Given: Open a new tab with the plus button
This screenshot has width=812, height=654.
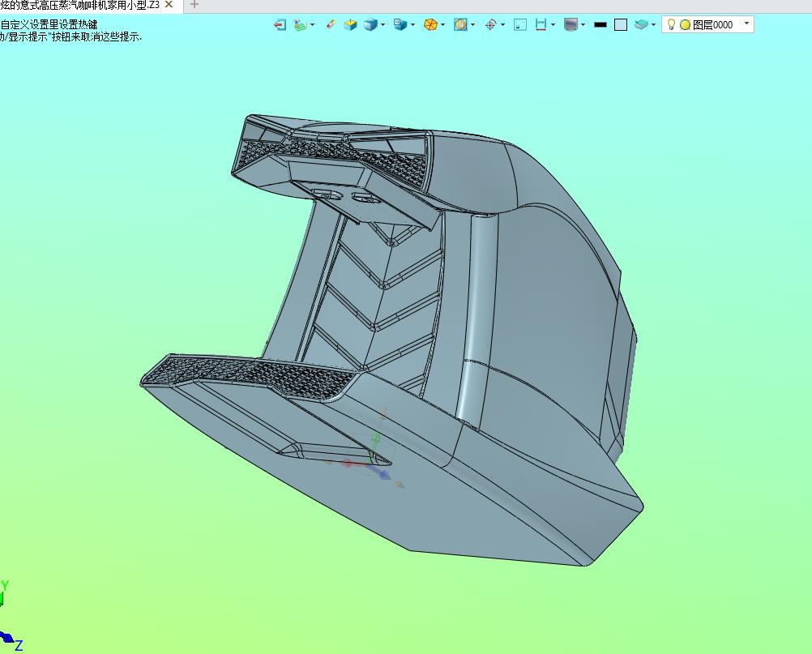Looking at the screenshot, I should click(194, 5).
